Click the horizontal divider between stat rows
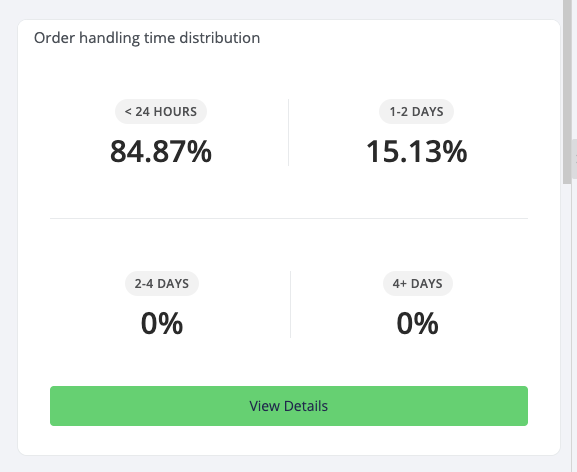Screen dimensions: 577x472 click(x=289, y=219)
